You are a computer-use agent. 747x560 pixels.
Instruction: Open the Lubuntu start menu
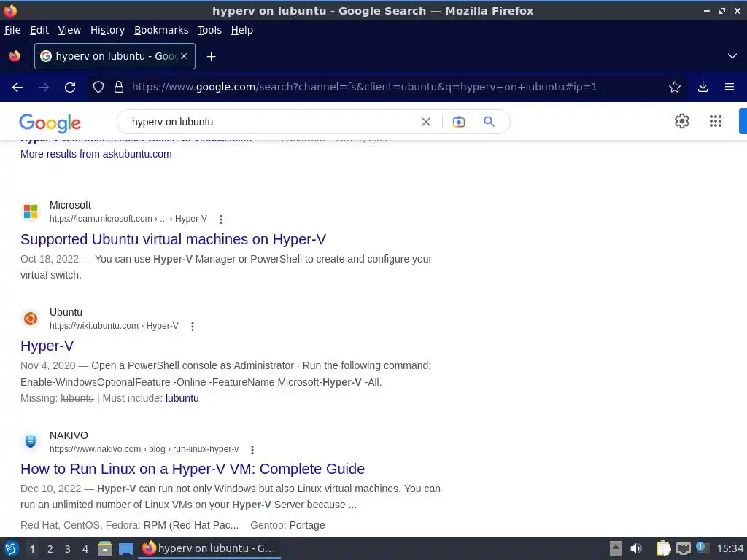point(12,548)
